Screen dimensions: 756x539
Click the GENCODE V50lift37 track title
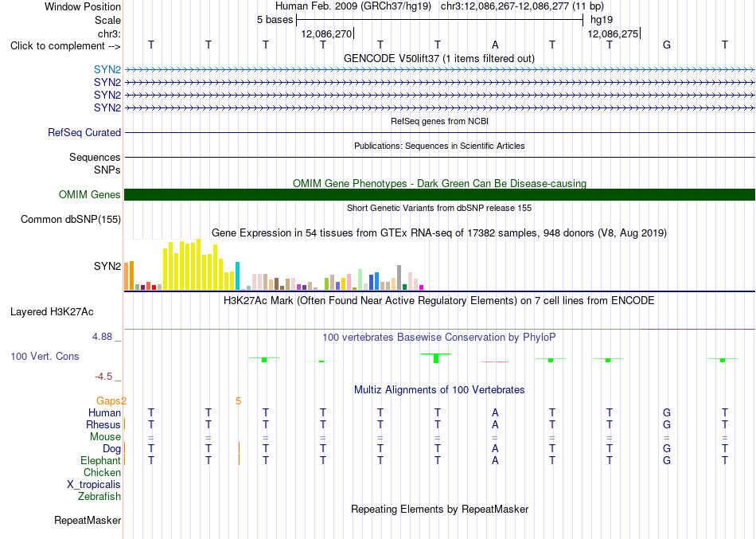point(439,58)
